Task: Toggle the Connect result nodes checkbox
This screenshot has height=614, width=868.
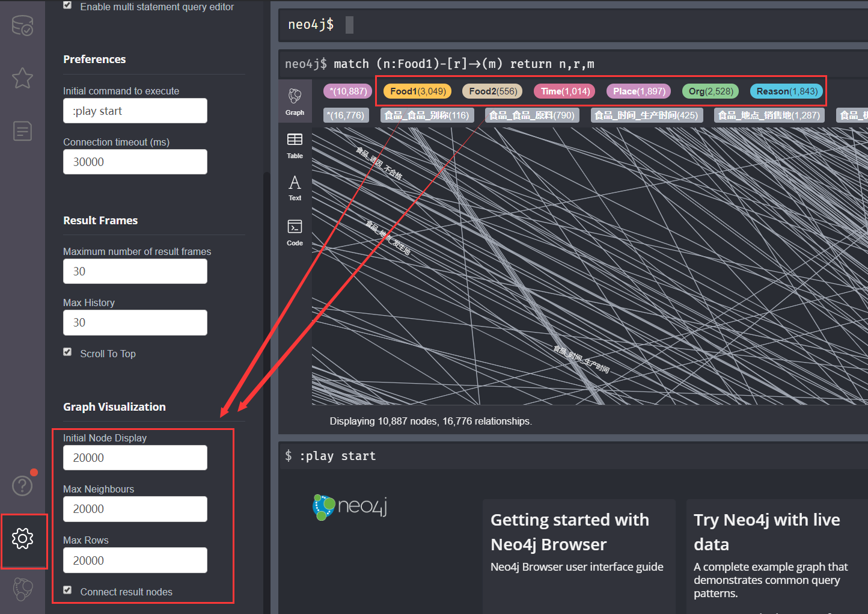Action: (x=67, y=591)
